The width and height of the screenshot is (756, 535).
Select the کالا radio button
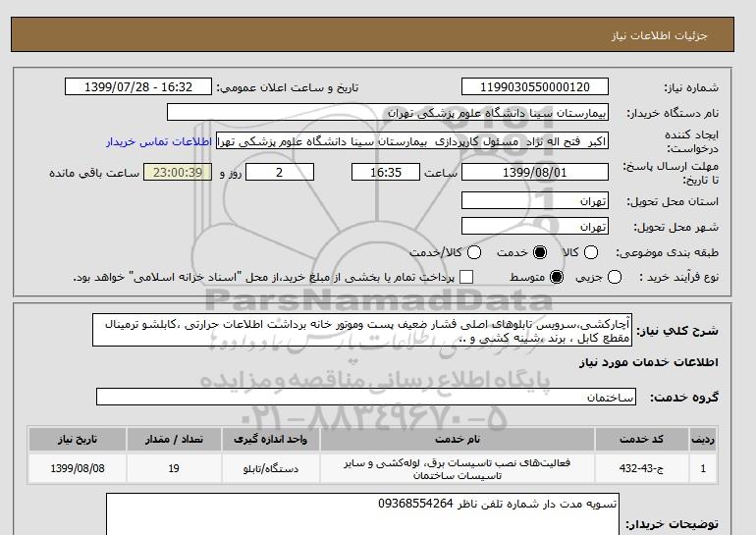[x=591, y=252]
